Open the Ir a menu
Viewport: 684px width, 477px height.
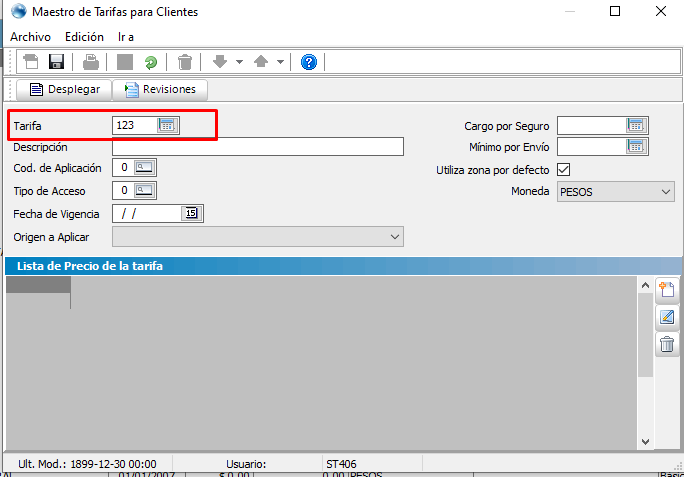126,37
